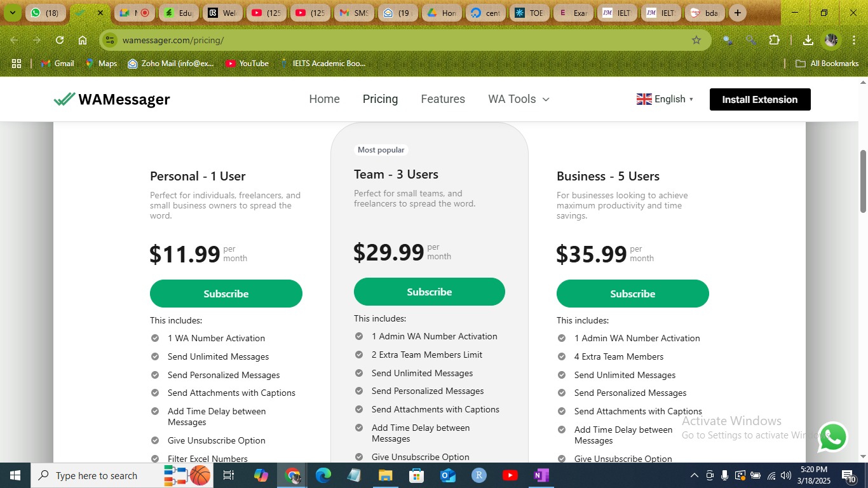The image size is (868, 488).
Task: Open Copilot from the taskbar
Action: coord(261,475)
